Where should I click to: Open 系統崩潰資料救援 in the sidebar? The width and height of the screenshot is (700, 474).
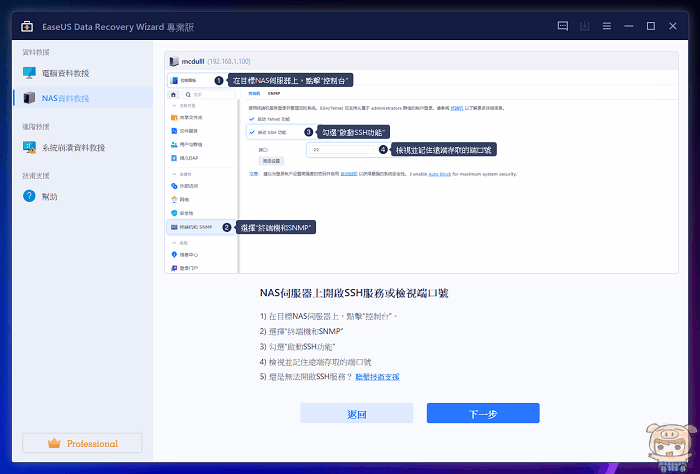[83, 147]
